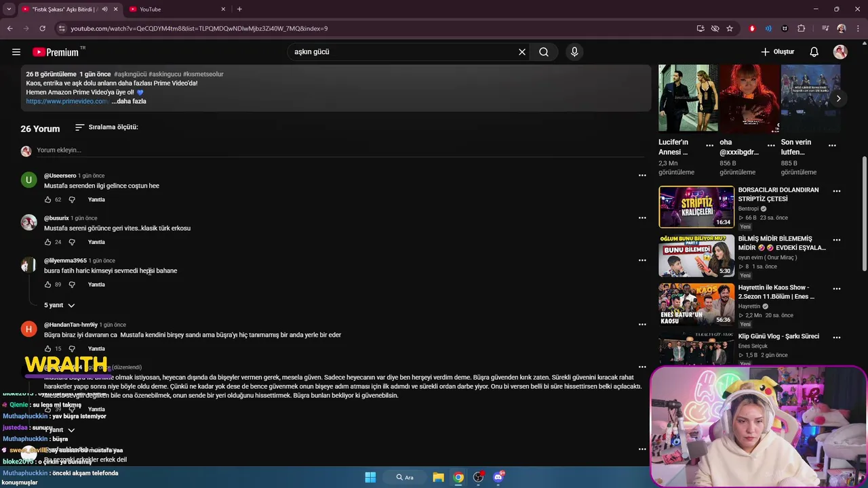The width and height of the screenshot is (868, 488).
Task: View site information icon in address bar
Action: point(62,28)
